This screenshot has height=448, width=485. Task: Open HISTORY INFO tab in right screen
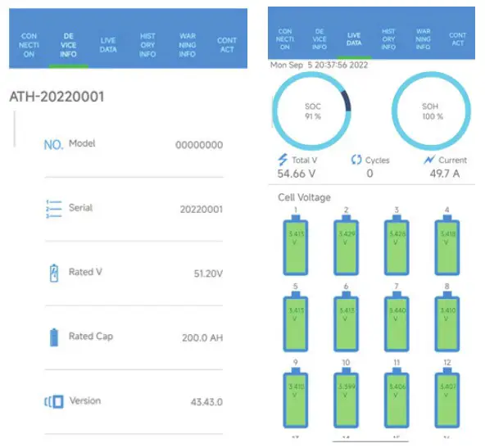pos(388,39)
